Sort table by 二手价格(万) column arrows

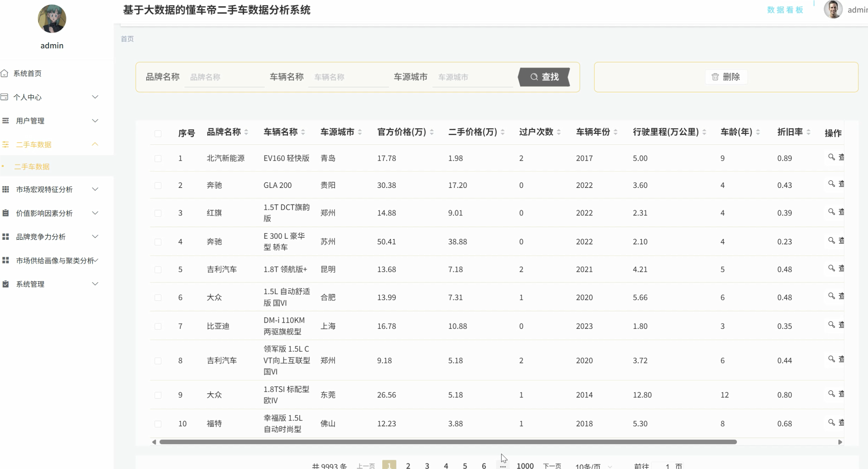(x=502, y=132)
